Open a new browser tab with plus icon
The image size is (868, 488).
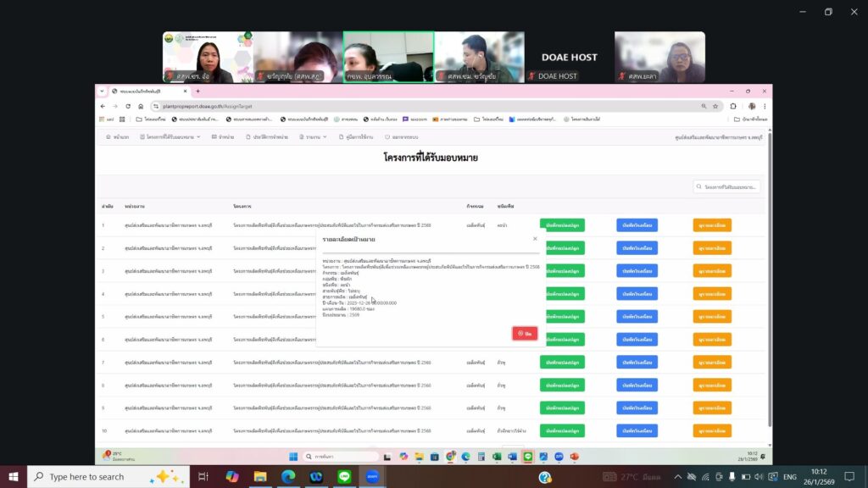coord(198,91)
